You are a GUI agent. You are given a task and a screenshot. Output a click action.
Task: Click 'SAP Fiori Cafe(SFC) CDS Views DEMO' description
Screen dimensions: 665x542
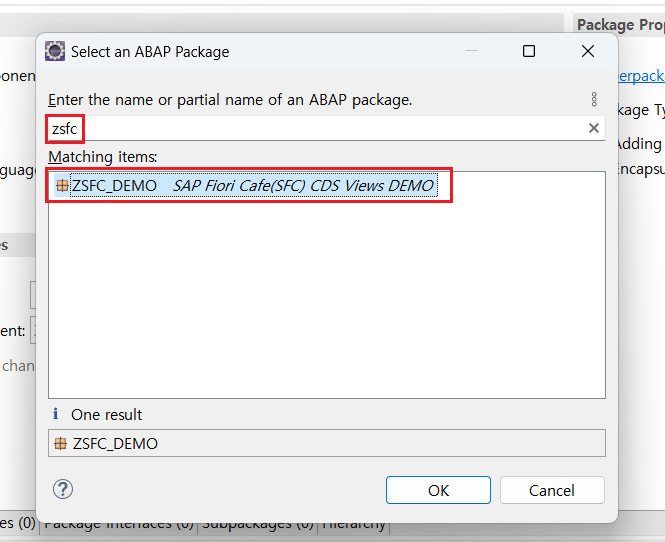click(304, 186)
